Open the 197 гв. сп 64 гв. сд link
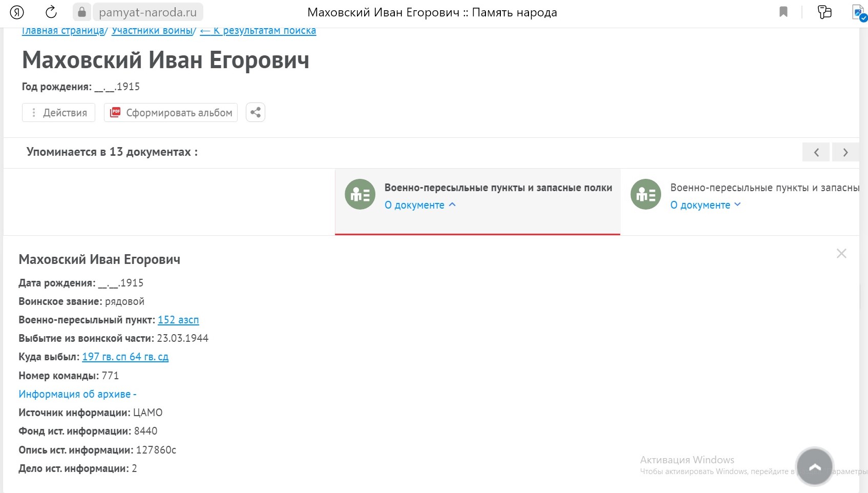The width and height of the screenshot is (868, 493). pyautogui.click(x=125, y=357)
